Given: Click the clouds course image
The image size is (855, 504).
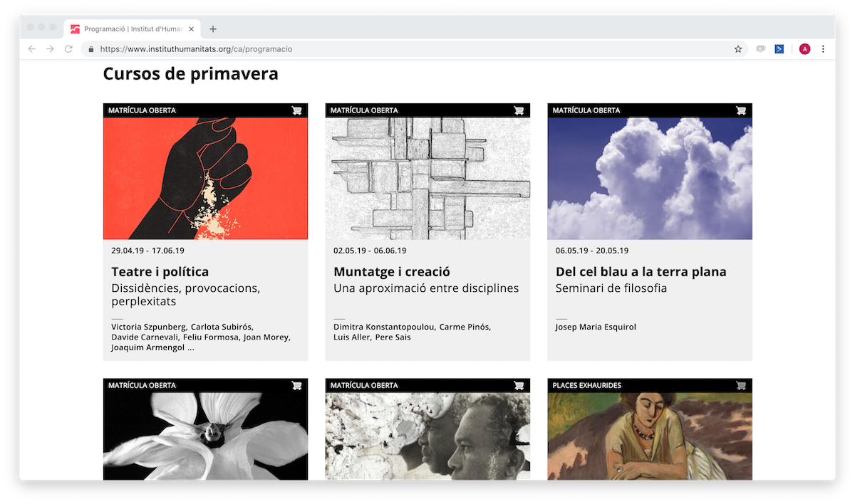Looking at the screenshot, I should pos(650,178).
